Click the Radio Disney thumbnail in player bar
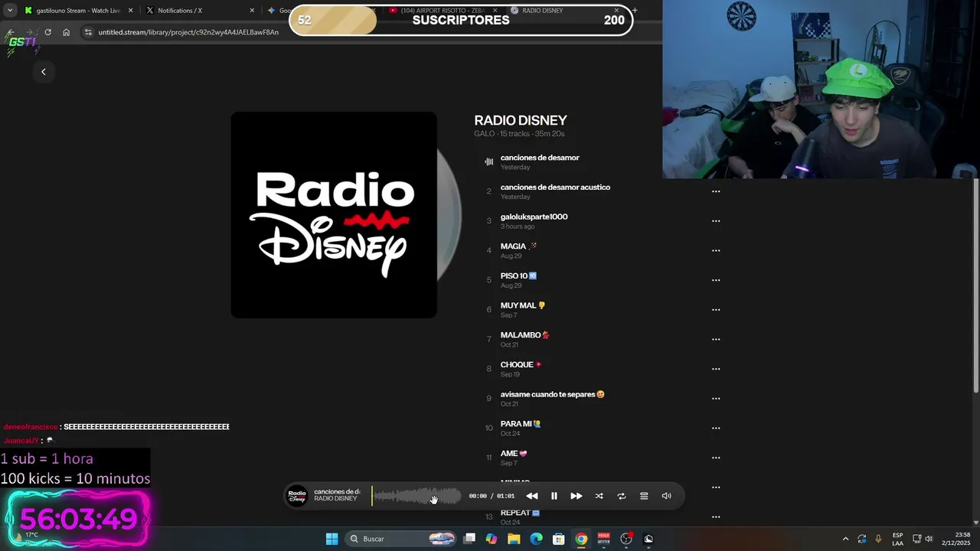Viewport: 980px width, 551px height. click(x=297, y=496)
